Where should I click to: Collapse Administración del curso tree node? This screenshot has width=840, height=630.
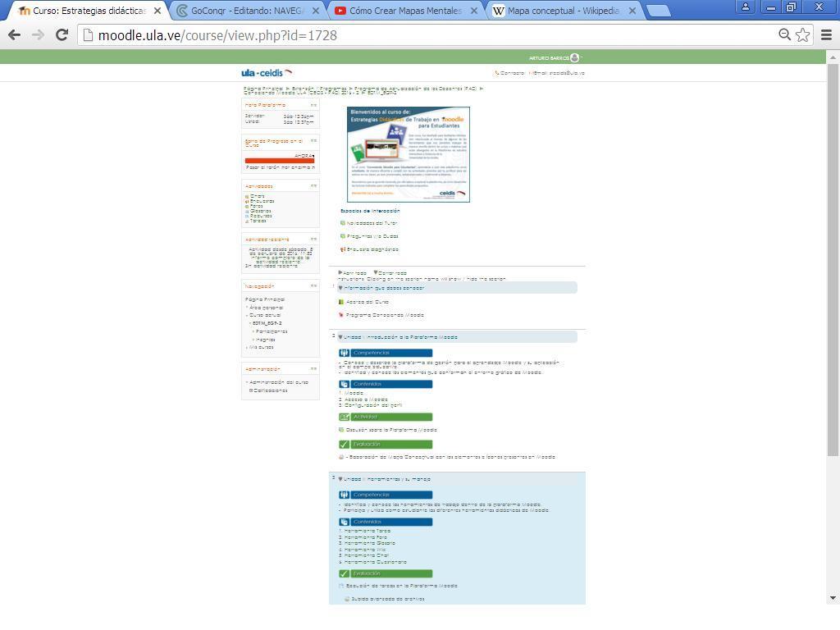247,382
